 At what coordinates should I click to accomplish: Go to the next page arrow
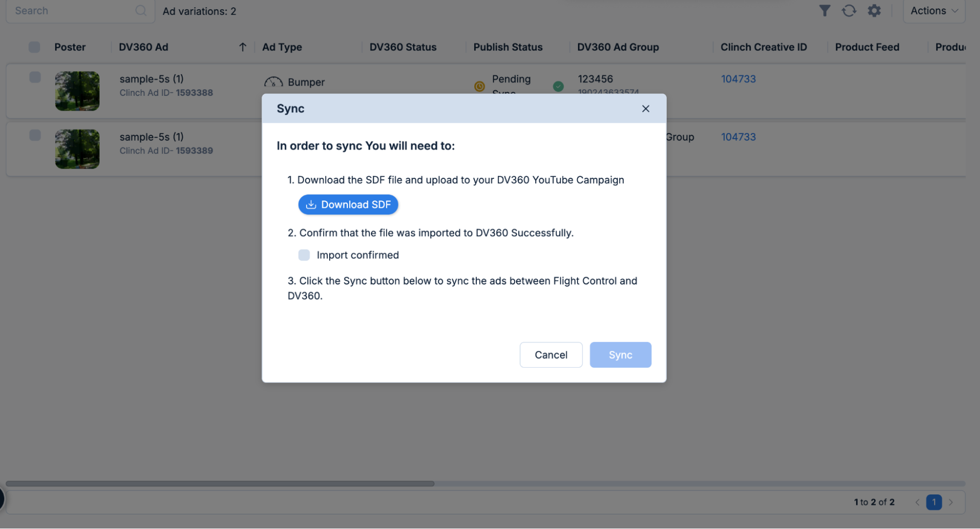click(x=951, y=502)
